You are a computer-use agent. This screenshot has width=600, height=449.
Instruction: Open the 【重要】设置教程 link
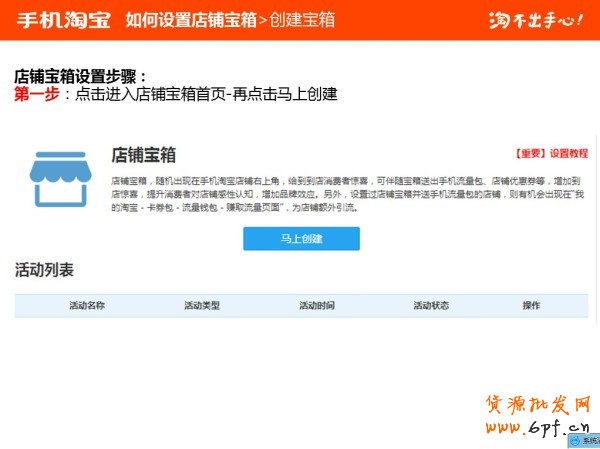pyautogui.click(x=551, y=154)
